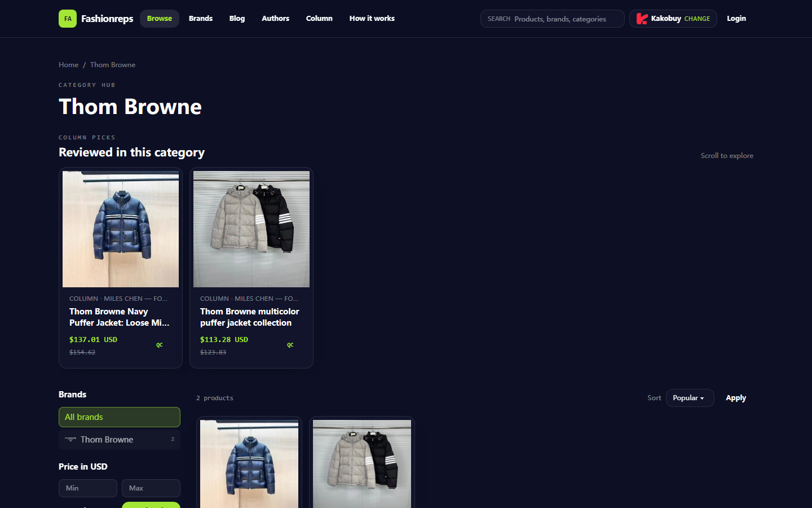Image resolution: width=812 pixels, height=508 pixels.
Task: Filter by the Thom Browne brand
Action: tap(120, 440)
